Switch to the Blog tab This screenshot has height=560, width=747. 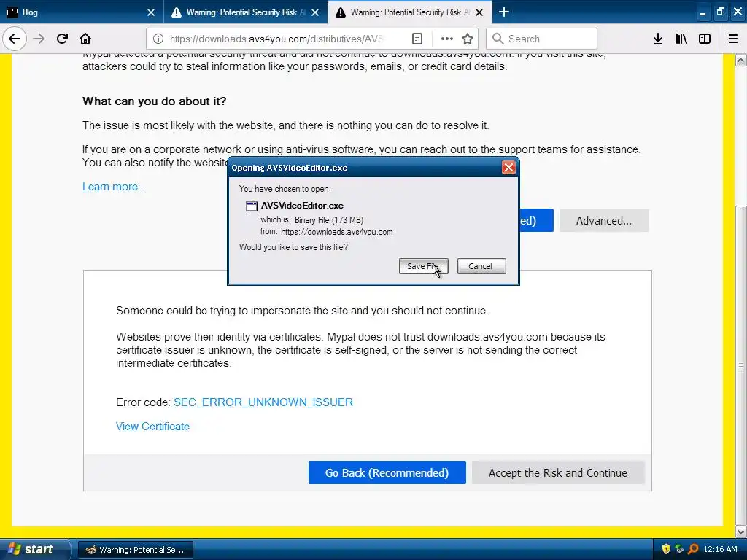(81, 12)
